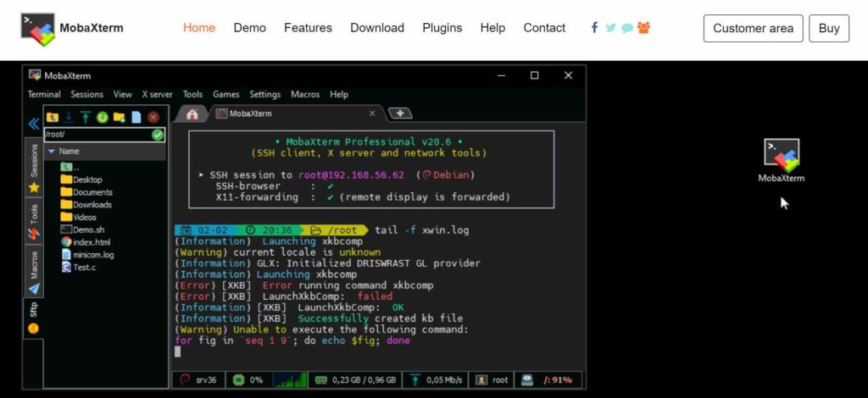
Task: Open the Features page link
Action: click(x=308, y=28)
